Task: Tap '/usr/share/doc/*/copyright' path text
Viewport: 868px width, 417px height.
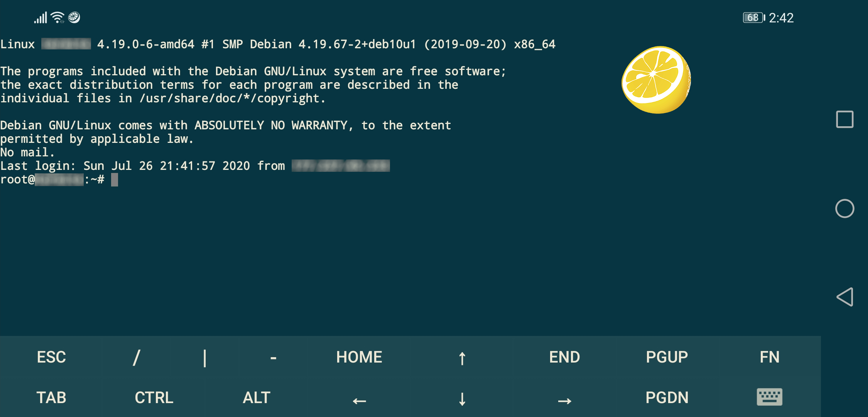Action: (230, 98)
